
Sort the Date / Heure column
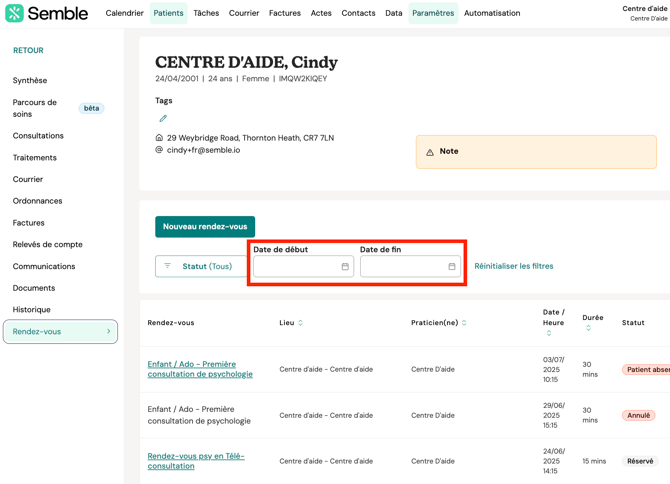(x=549, y=332)
